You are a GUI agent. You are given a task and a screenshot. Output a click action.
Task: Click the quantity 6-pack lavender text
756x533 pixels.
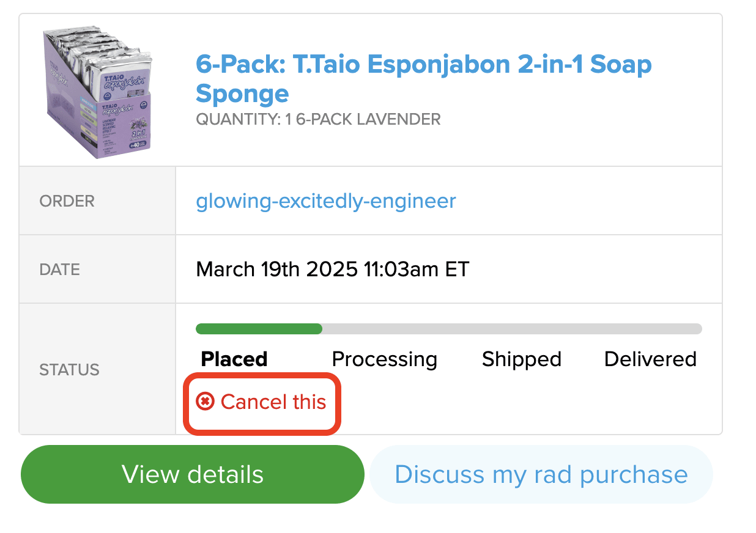coord(318,119)
